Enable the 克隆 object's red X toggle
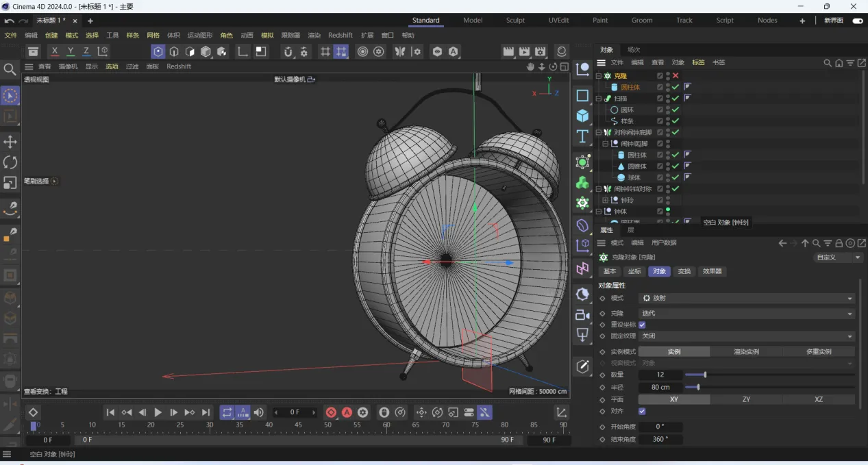868x465 pixels. click(x=676, y=76)
